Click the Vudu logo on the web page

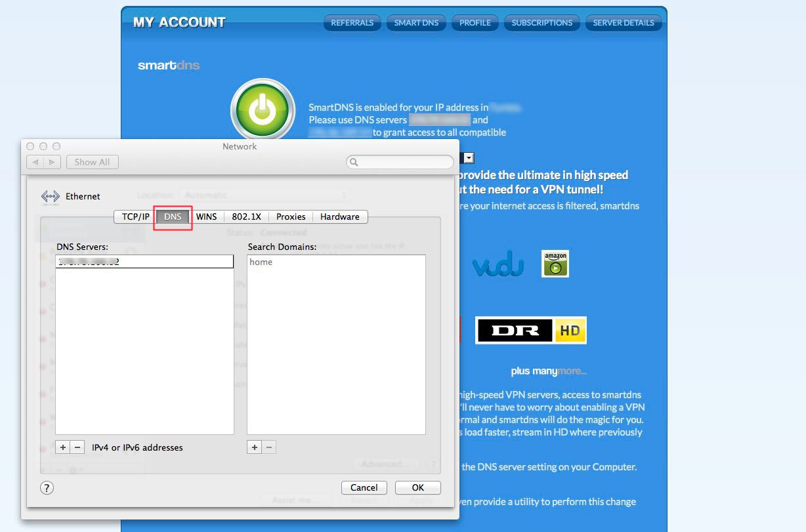pos(498,264)
